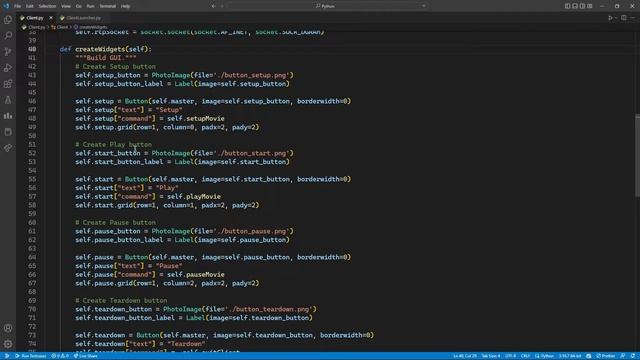This screenshot has height=360, width=640.
Task: Open the File menu
Action: pos(18,6)
